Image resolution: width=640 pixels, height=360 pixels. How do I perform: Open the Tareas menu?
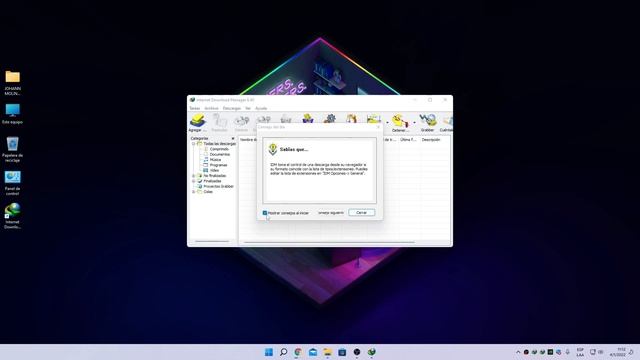point(195,109)
